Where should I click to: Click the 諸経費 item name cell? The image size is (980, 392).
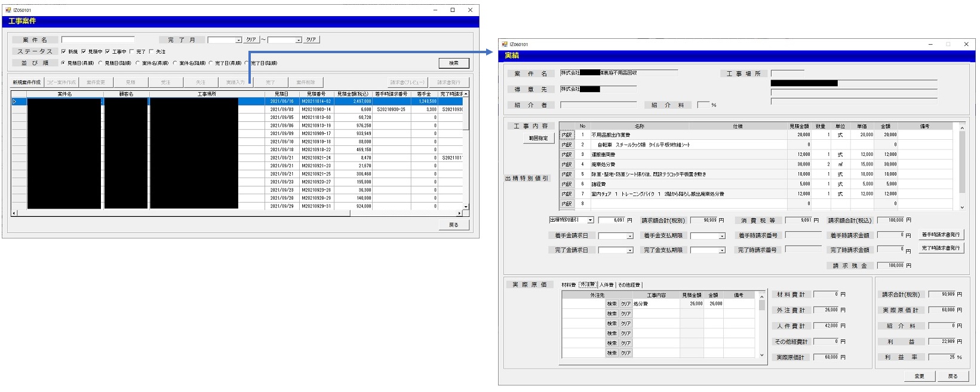(639, 184)
